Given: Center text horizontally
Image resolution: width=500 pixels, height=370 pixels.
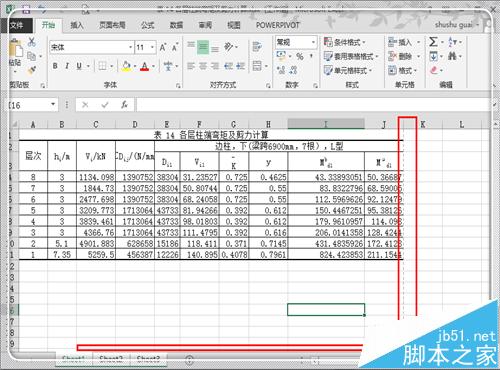Looking at the screenshot, I should (x=203, y=66).
